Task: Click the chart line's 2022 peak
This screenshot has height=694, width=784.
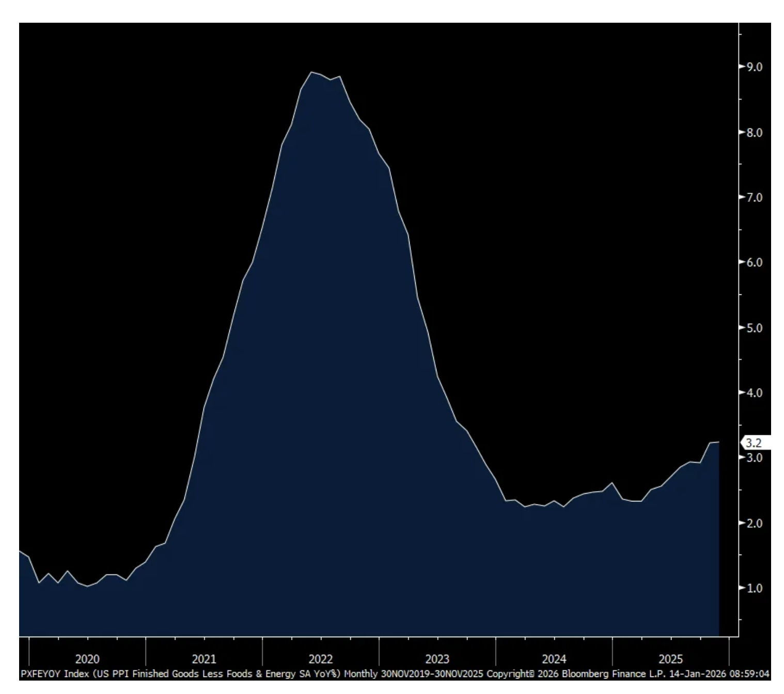Action: tap(311, 72)
